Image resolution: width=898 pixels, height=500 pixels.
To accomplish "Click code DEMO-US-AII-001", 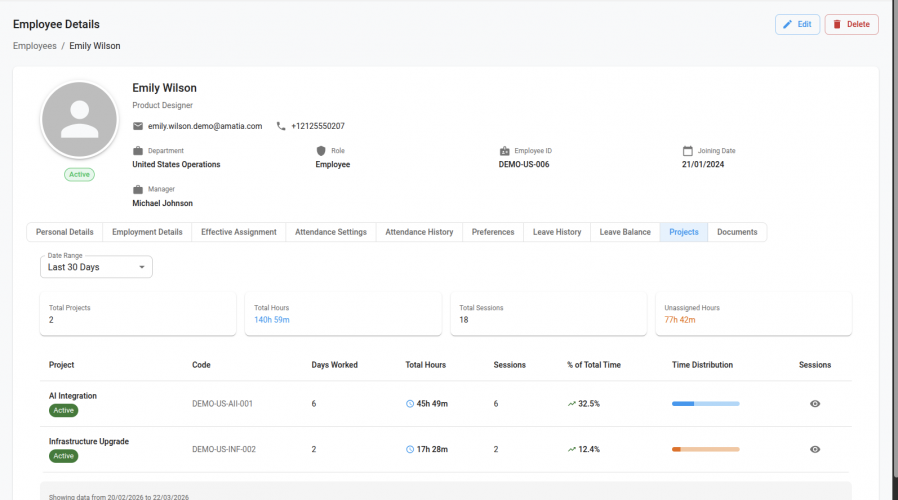I will click(x=222, y=404).
